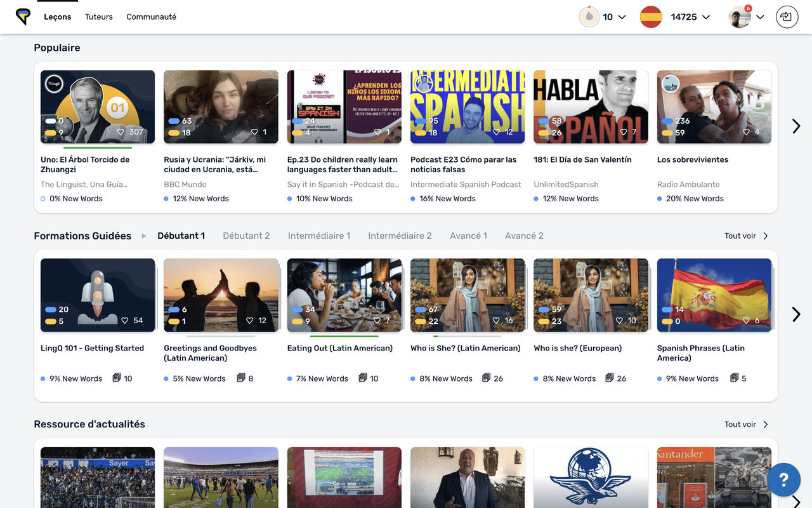
Task: Show next Populaire lessons with right arrow
Action: click(x=796, y=126)
